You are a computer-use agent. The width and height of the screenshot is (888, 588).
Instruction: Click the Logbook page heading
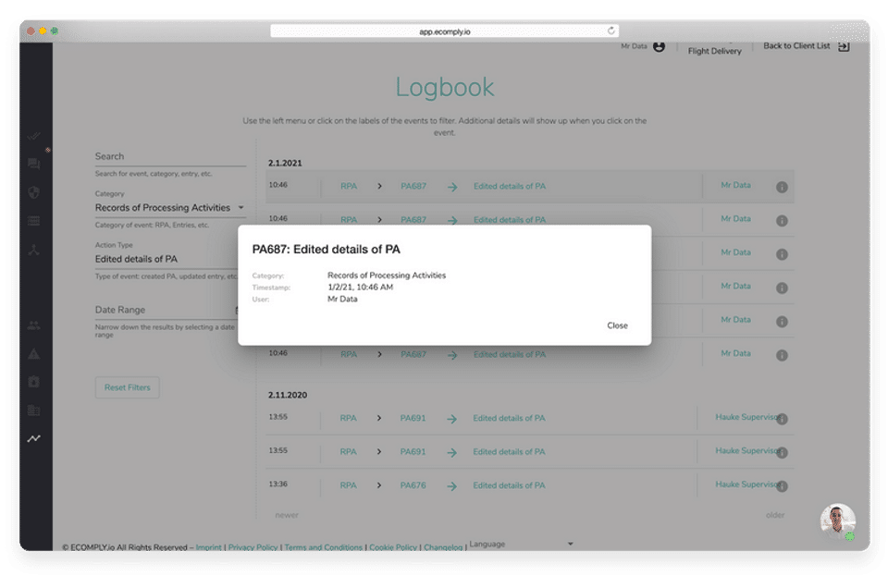click(x=445, y=87)
